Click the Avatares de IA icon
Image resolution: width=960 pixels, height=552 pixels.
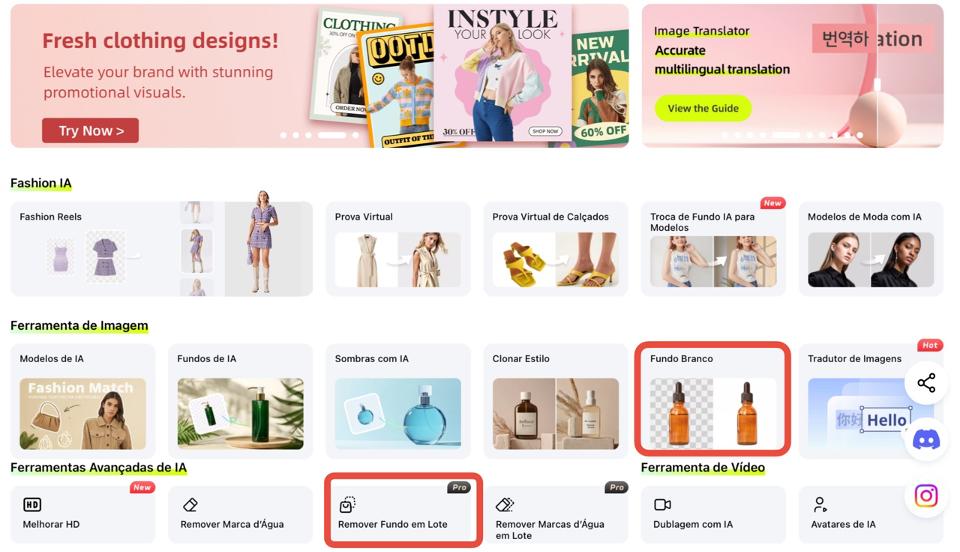click(820, 504)
